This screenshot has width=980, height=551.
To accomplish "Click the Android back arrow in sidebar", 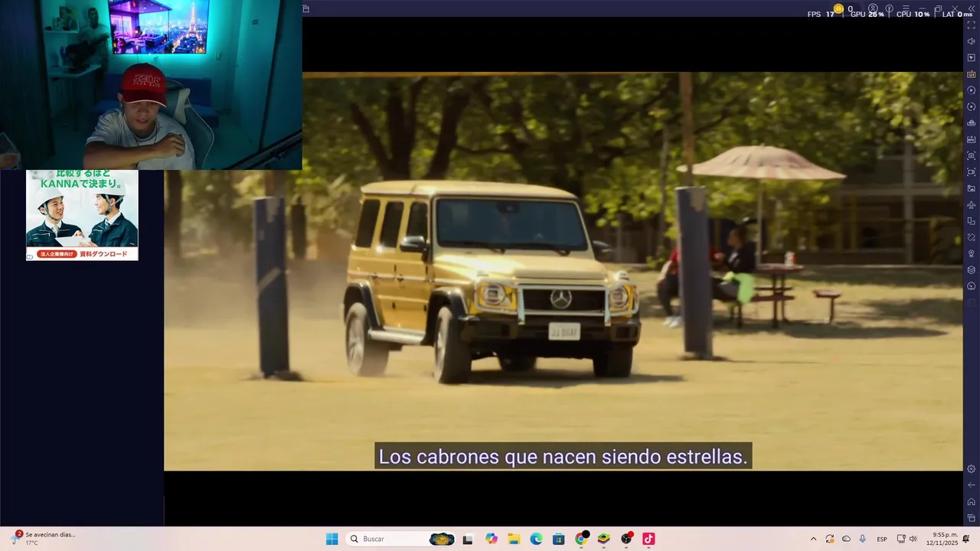I will (x=971, y=485).
